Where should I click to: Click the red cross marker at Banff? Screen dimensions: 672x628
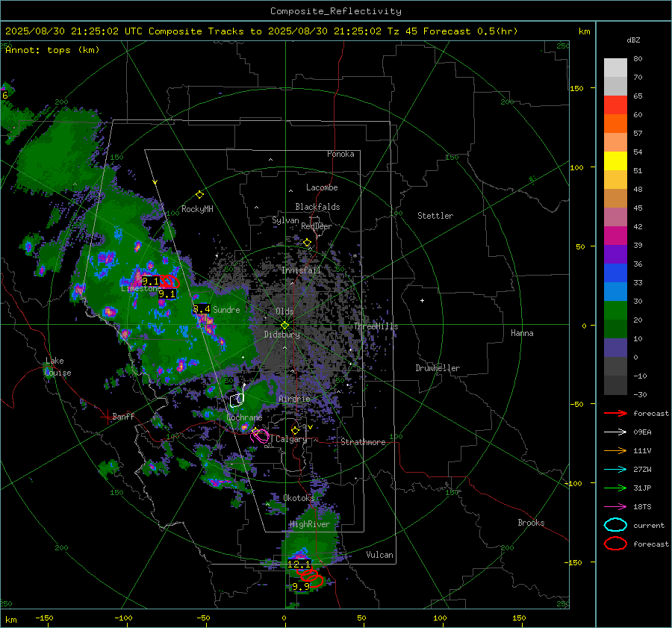click(107, 417)
